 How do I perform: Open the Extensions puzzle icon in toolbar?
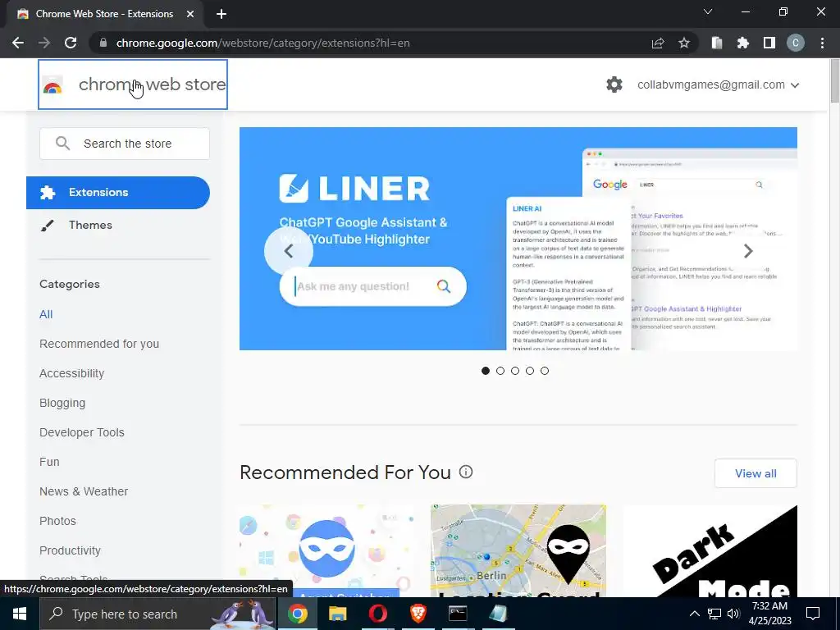(743, 43)
